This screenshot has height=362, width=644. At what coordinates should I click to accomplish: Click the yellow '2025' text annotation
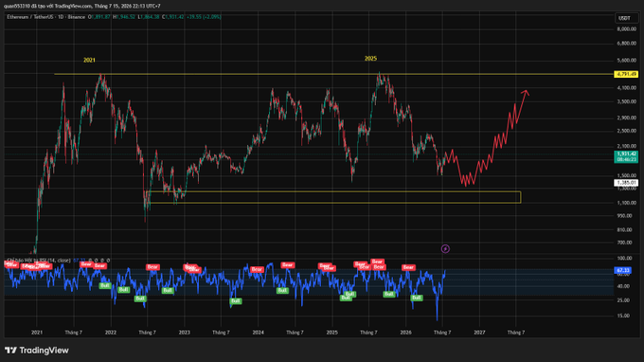(370, 59)
